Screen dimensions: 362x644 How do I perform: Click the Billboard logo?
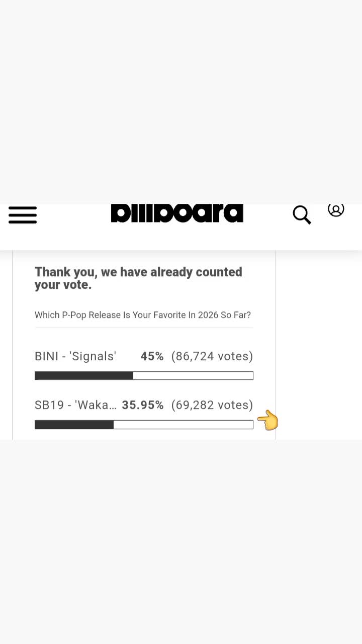tap(177, 213)
